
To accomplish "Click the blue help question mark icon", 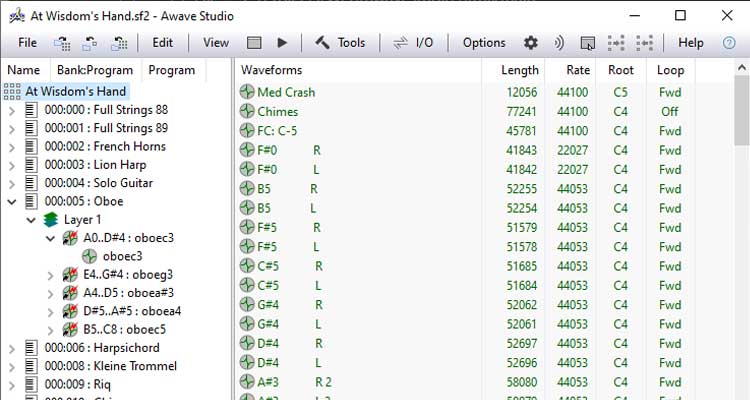I will (729, 43).
